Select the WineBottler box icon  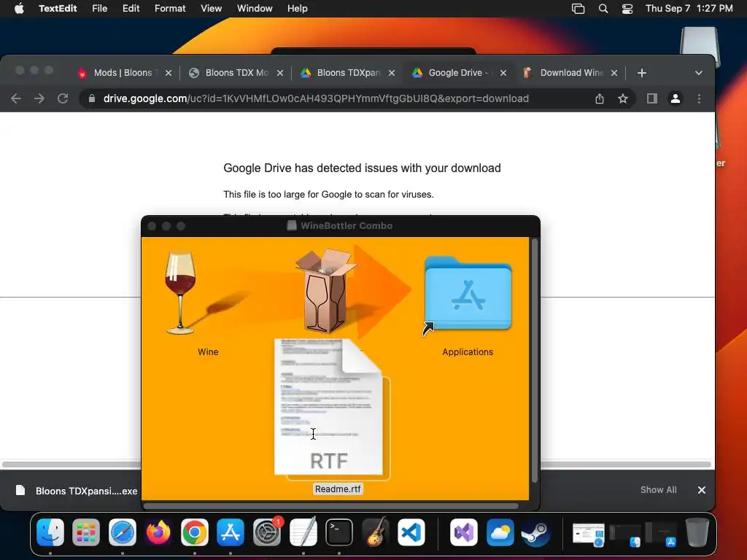pos(326,290)
